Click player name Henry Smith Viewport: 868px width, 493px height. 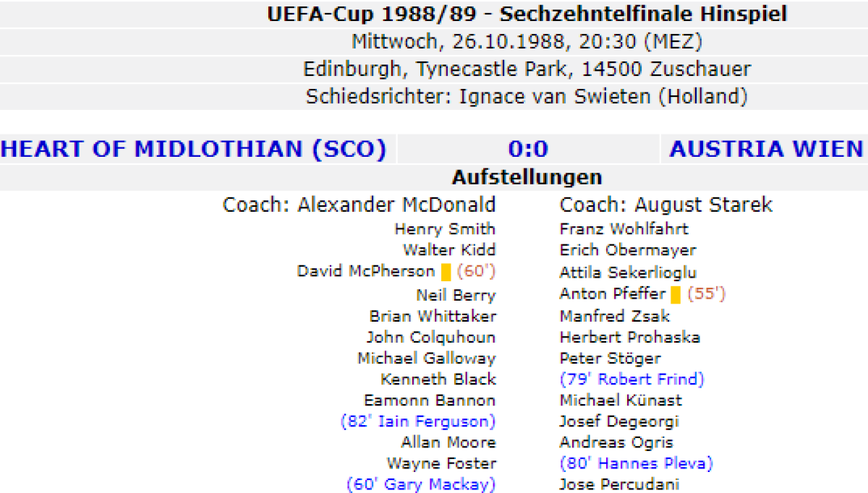[445, 229]
